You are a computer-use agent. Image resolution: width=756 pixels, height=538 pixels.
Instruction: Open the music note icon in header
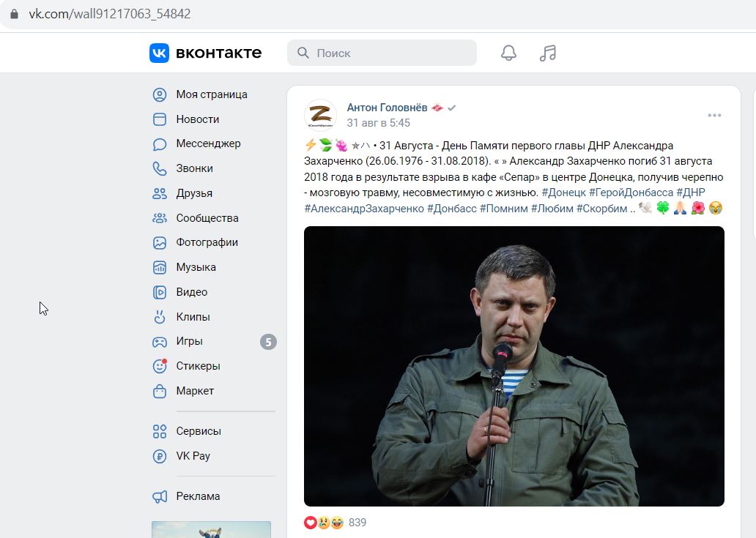548,53
